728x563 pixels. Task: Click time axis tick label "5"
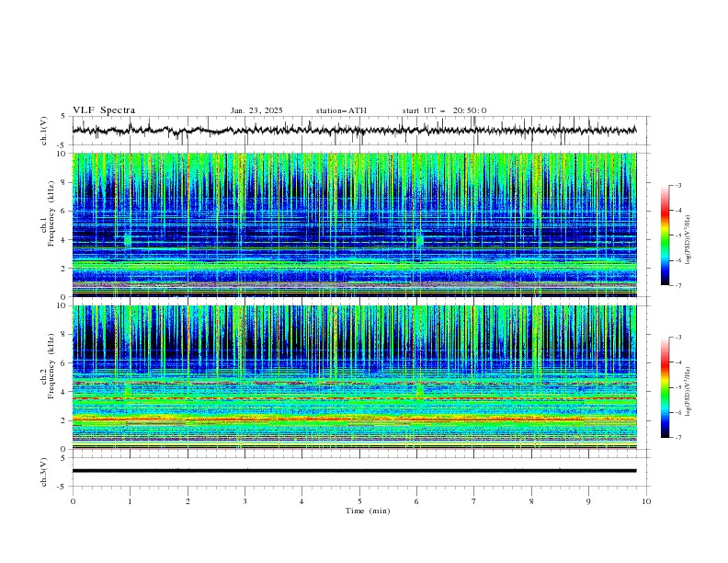(359, 501)
